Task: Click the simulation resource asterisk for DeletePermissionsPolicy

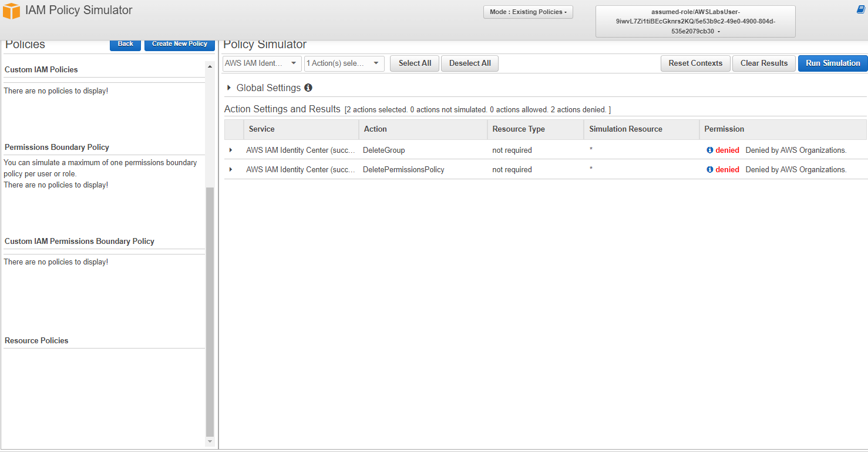Action: click(591, 170)
